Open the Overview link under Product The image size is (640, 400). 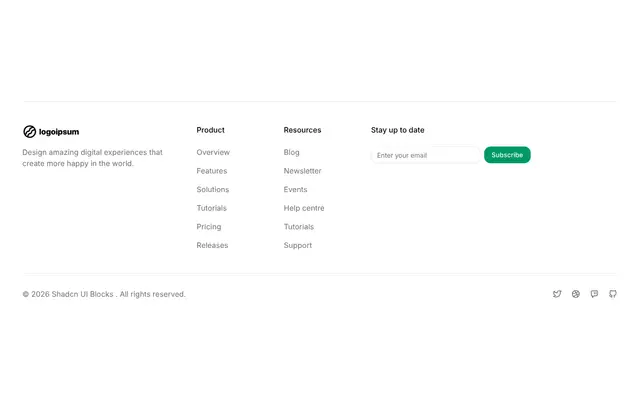click(213, 152)
